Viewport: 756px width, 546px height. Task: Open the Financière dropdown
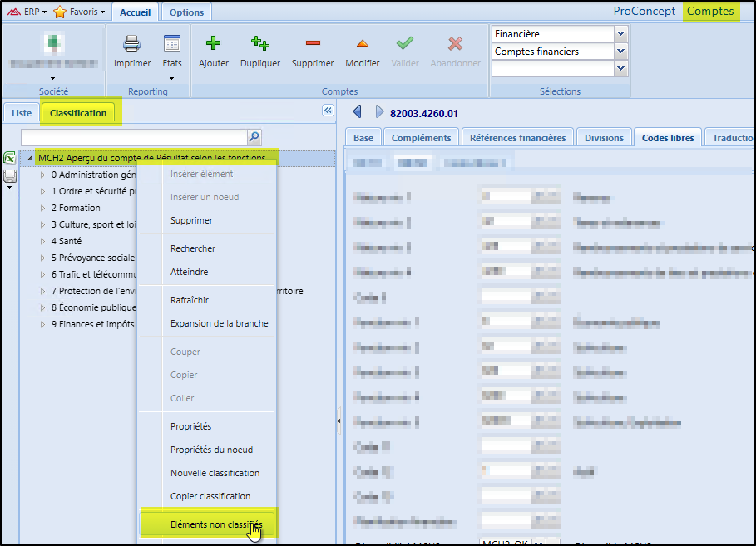(x=620, y=34)
